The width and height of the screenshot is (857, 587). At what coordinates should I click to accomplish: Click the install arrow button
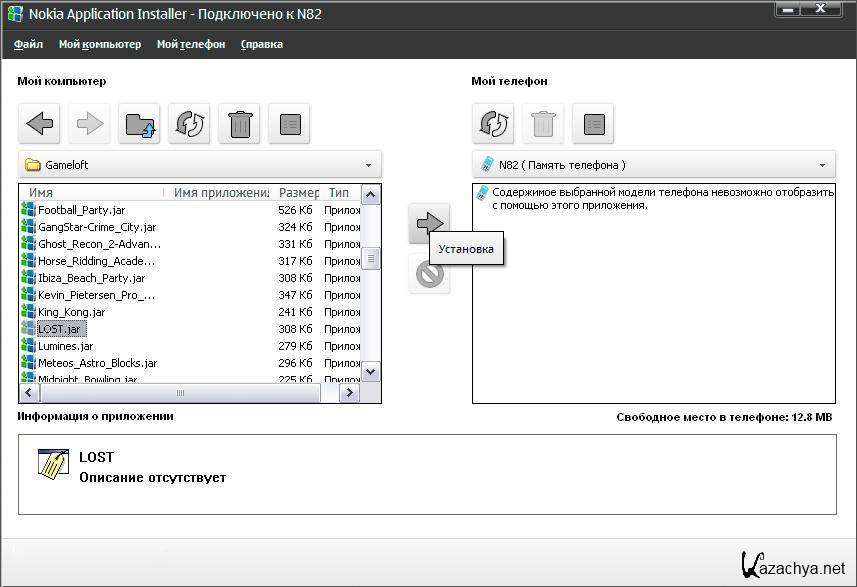(429, 223)
